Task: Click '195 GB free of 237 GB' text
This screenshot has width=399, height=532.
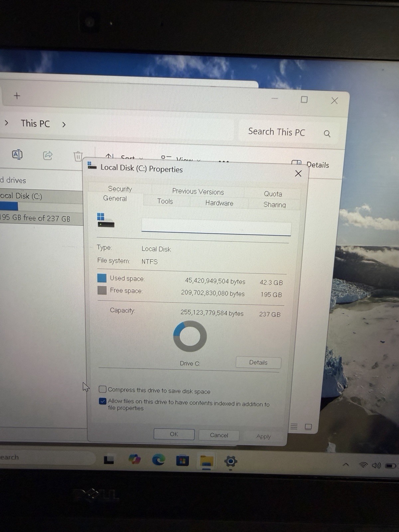Action: 35,218
